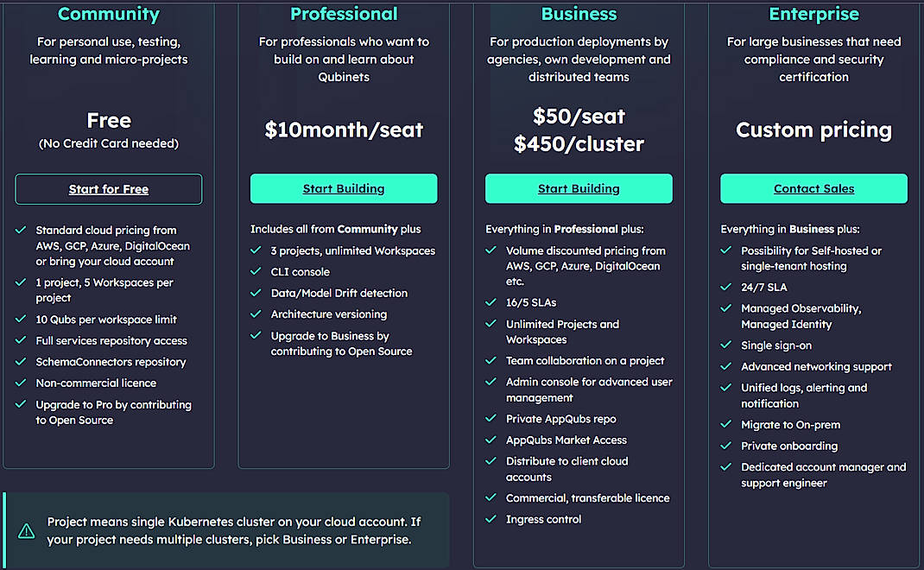Click the checkmark next to 'Private onboarding'
Screen dimensions: 924x570
[725, 446]
